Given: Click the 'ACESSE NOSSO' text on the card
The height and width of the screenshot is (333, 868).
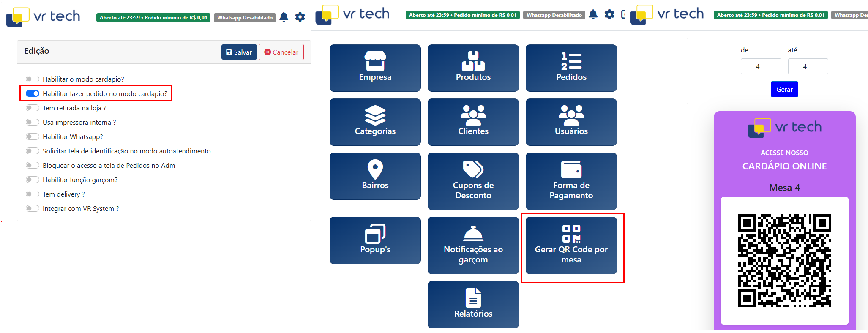Looking at the screenshot, I should (x=785, y=153).
